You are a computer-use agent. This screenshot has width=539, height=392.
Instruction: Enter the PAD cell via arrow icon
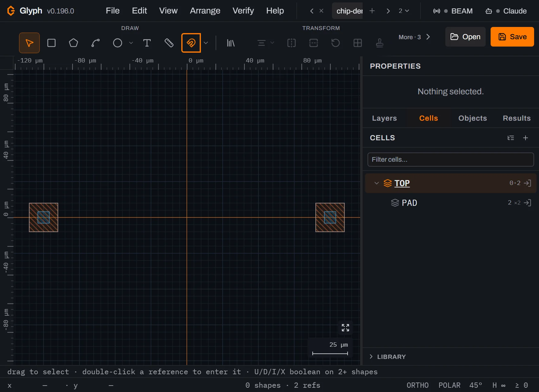[x=528, y=203]
